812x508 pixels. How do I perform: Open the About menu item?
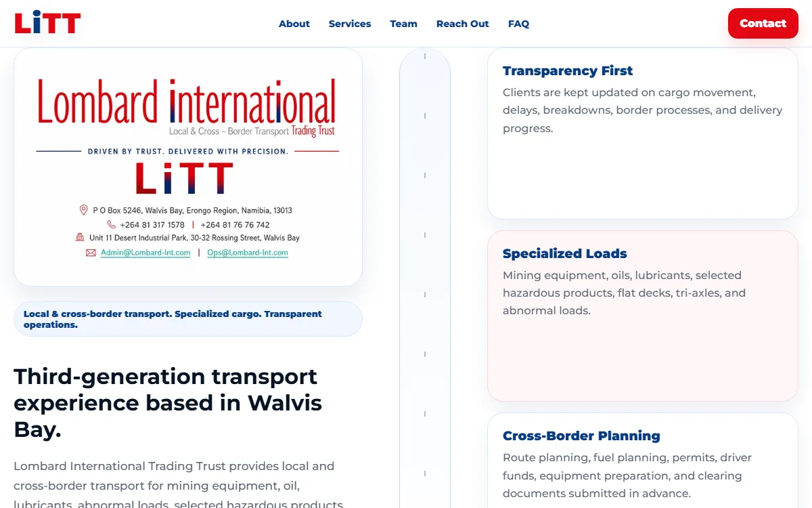tap(294, 24)
